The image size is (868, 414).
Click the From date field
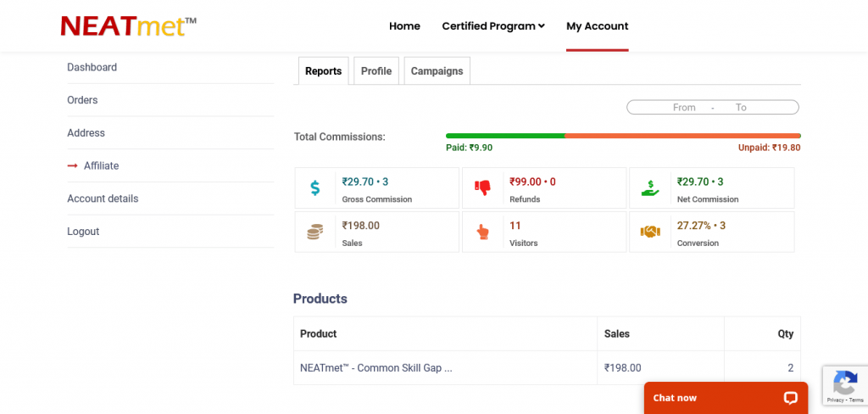coord(684,108)
